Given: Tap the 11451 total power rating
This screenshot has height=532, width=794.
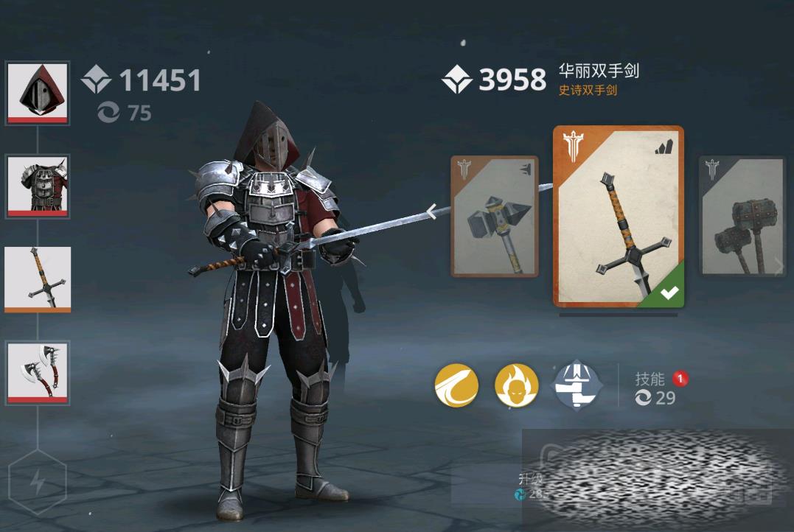Looking at the screenshot, I should click(160, 80).
